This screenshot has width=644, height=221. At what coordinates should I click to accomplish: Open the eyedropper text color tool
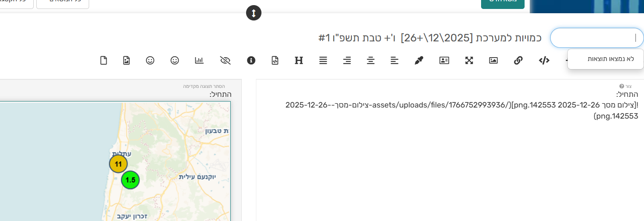pos(419,60)
